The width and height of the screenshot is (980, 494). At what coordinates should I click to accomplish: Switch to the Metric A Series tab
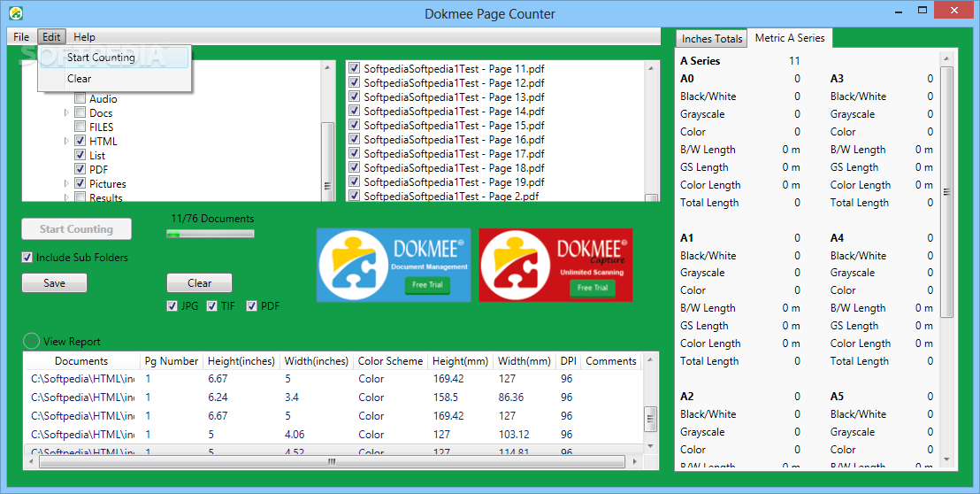(790, 38)
